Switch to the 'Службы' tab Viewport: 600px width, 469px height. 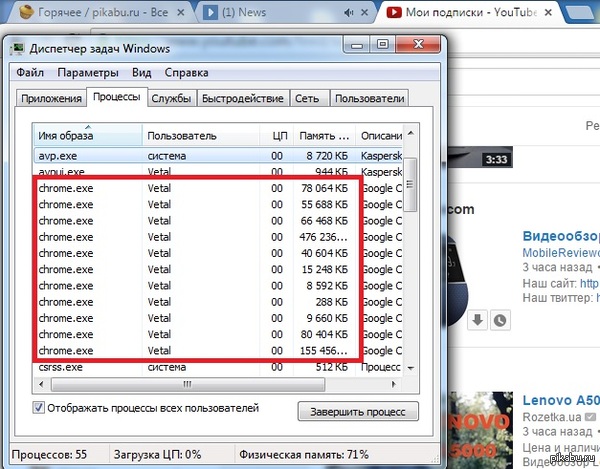coord(172,99)
